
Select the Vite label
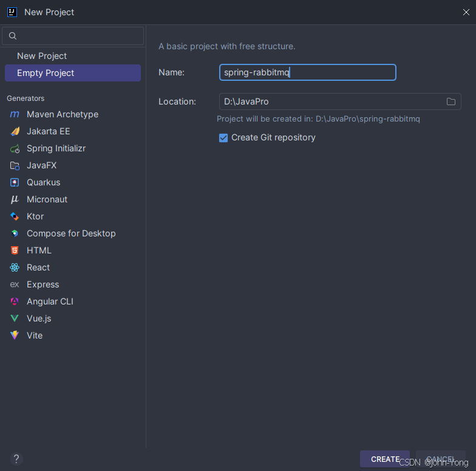pos(35,335)
